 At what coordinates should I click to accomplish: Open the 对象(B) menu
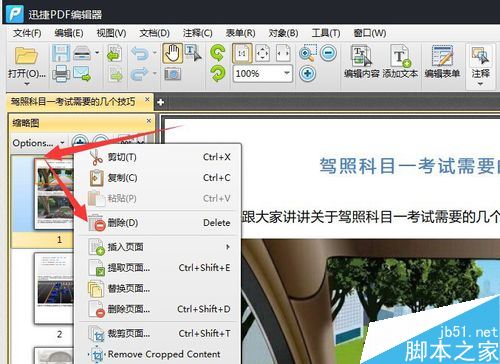(283, 33)
